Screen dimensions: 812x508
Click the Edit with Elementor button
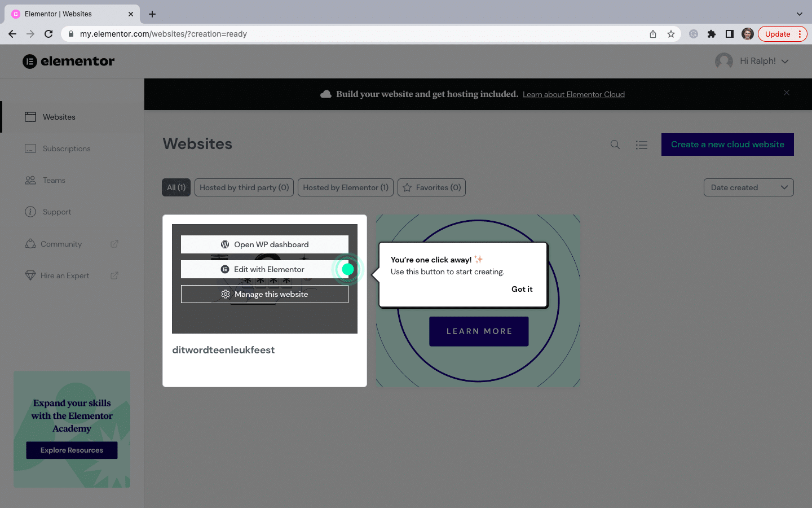(264, 269)
